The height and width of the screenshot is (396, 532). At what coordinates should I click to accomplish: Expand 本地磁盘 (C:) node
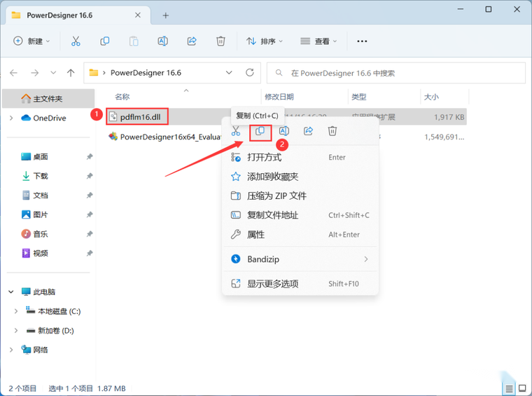[x=16, y=311]
